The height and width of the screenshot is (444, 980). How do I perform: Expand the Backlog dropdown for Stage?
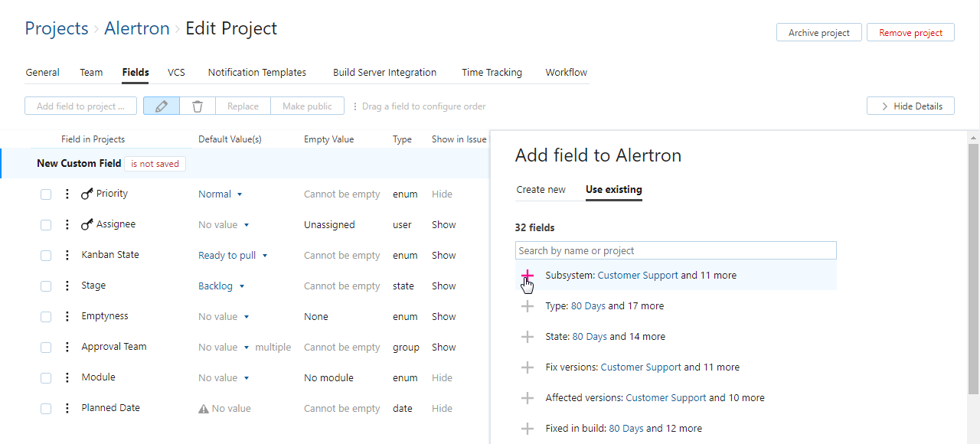pos(221,286)
